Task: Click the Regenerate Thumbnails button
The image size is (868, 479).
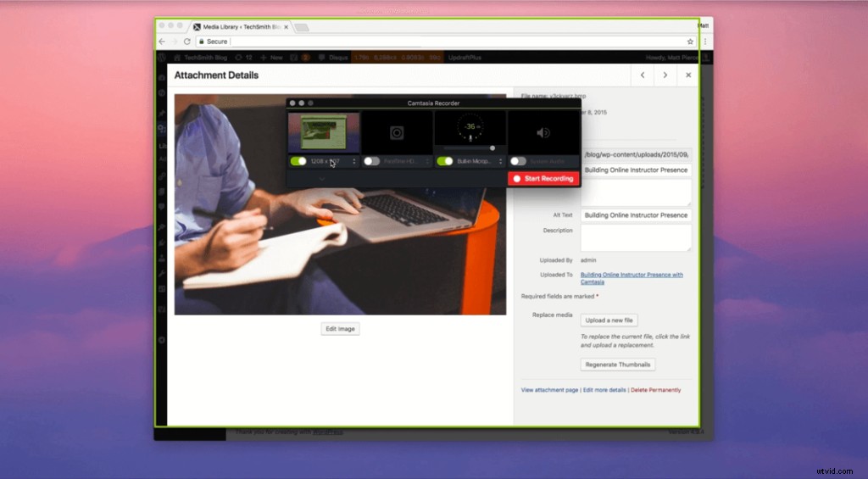Action: point(618,365)
